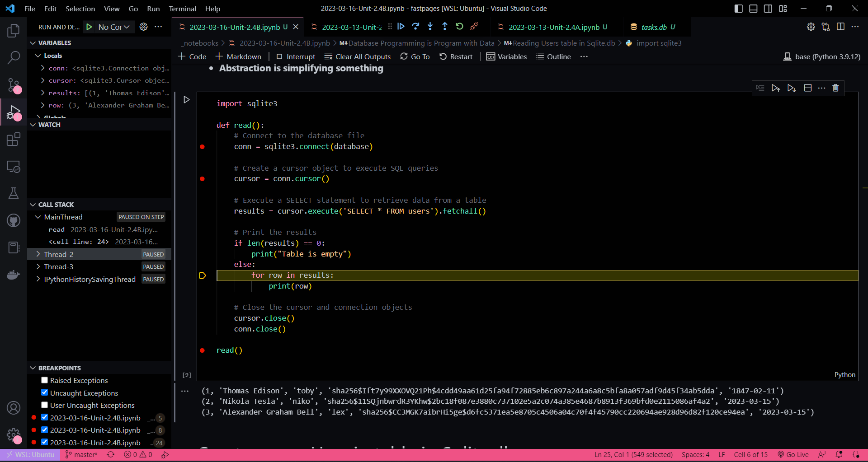This screenshot has width=868, height=462.
Task: Click the debug Disconnect icon
Action: [474, 27]
